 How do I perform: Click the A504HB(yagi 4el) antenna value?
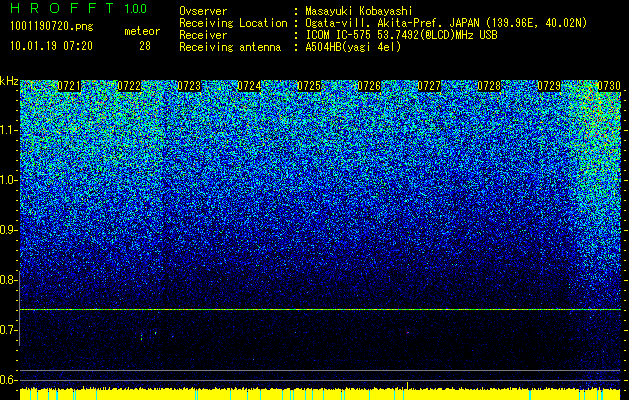(x=353, y=47)
